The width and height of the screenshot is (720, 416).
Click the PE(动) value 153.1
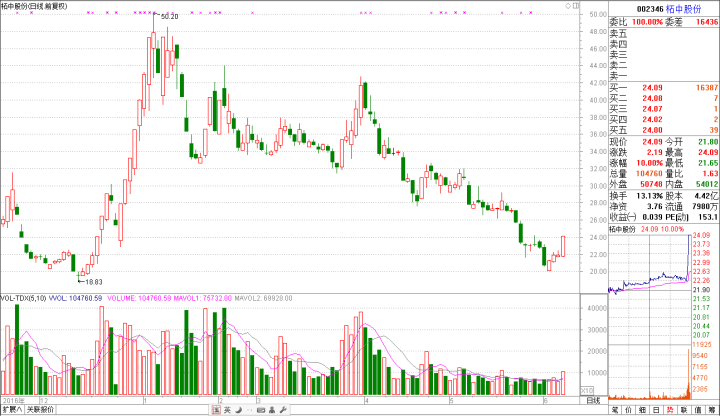pos(708,217)
